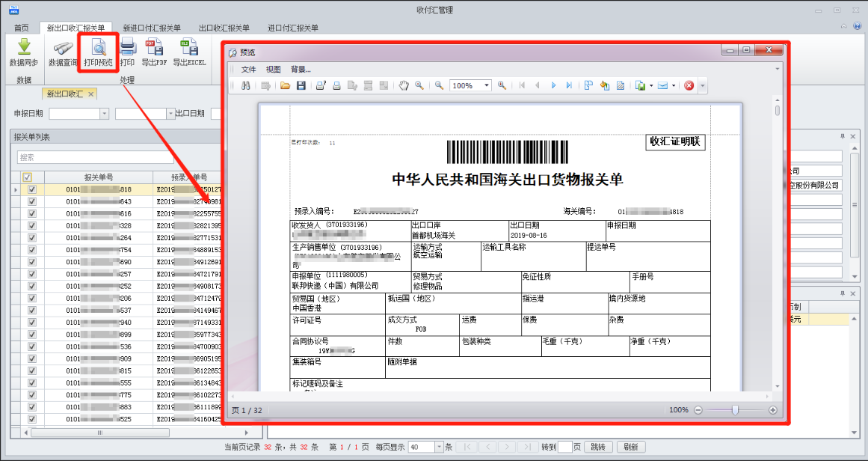Click the 刷新 refresh button
This screenshot has width=868, height=461.
click(x=632, y=446)
